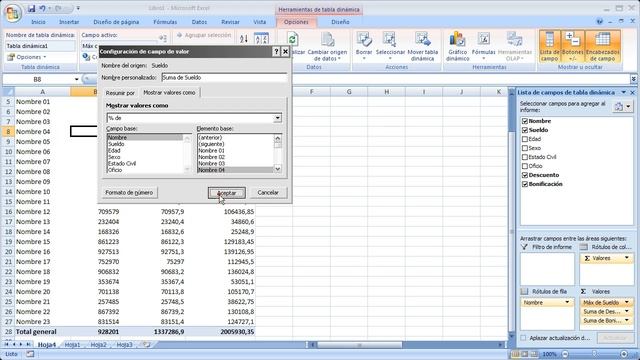The image size is (640, 360).
Task: Check the Sexo field
Action: 525,148
